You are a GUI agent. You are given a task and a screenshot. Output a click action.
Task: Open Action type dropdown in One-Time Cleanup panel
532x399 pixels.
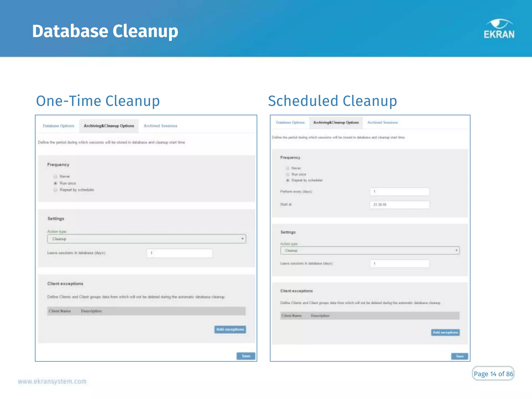click(x=147, y=239)
